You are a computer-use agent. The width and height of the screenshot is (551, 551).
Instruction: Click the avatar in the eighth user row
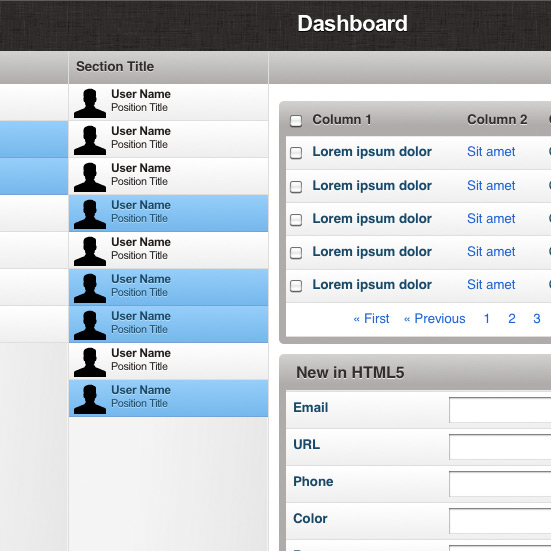90,362
